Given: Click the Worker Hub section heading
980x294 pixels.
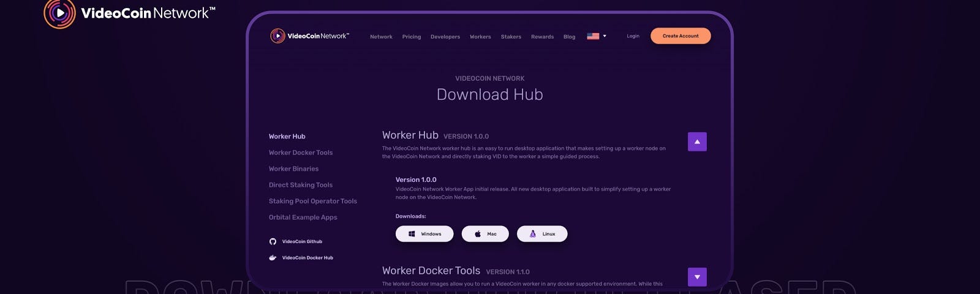Looking at the screenshot, I should click(x=410, y=135).
